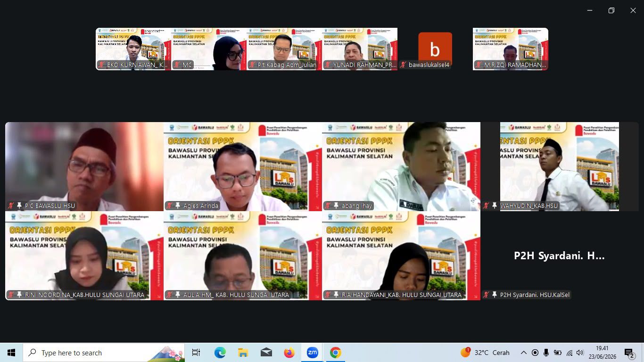Click muted mic icon next to AULIA HM

(169, 295)
